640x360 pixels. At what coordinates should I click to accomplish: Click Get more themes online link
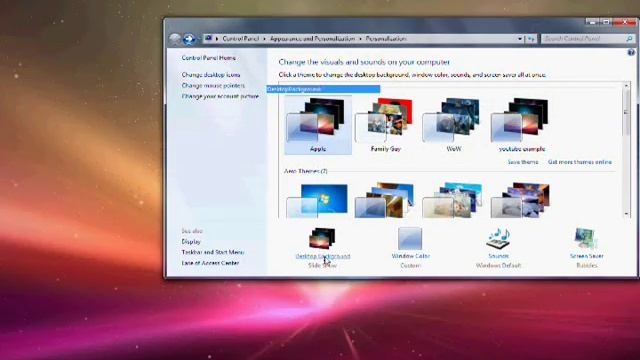[x=580, y=162]
